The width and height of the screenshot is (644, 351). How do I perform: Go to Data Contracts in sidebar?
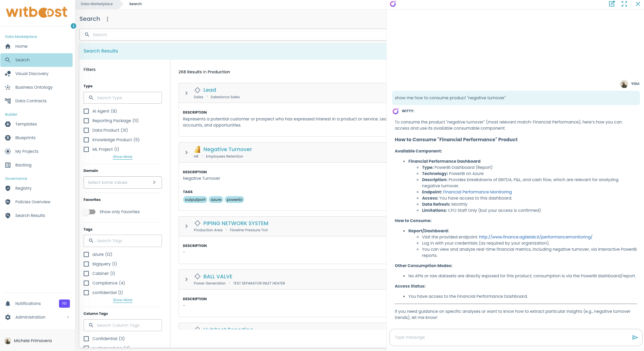click(31, 101)
